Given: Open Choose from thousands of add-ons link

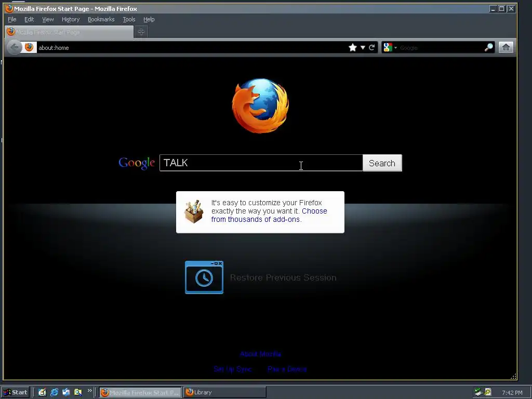Looking at the screenshot, I should (269, 215).
